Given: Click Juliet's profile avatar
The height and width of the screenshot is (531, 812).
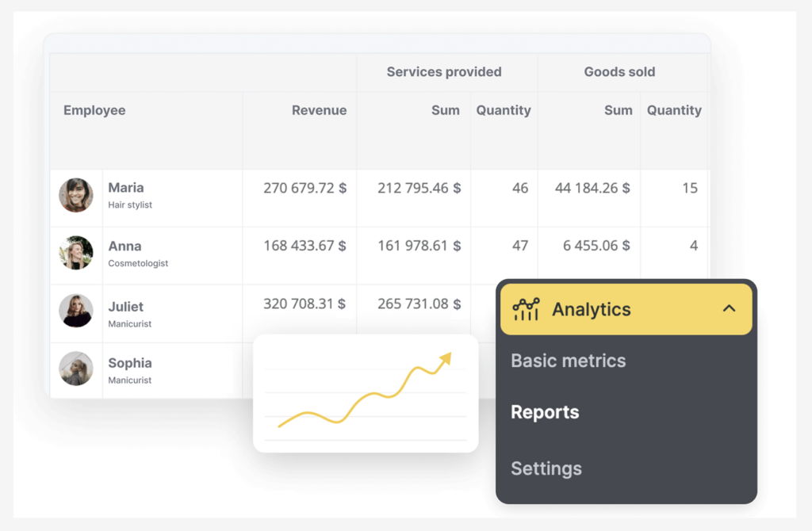Looking at the screenshot, I should coord(76,311).
